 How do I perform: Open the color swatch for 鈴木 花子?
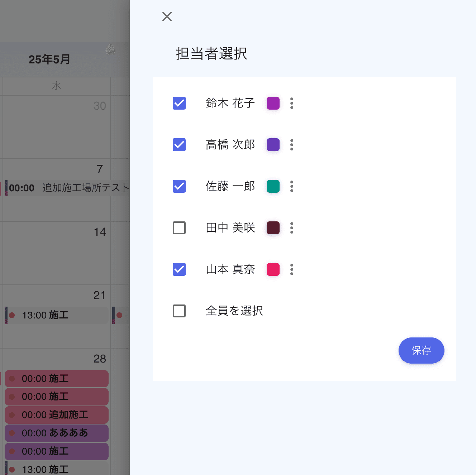tap(273, 103)
